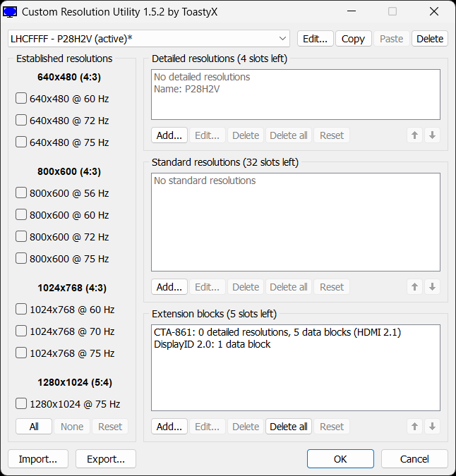Click the down arrow under Standard resolutions
This screenshot has width=456, height=476.
(x=432, y=287)
